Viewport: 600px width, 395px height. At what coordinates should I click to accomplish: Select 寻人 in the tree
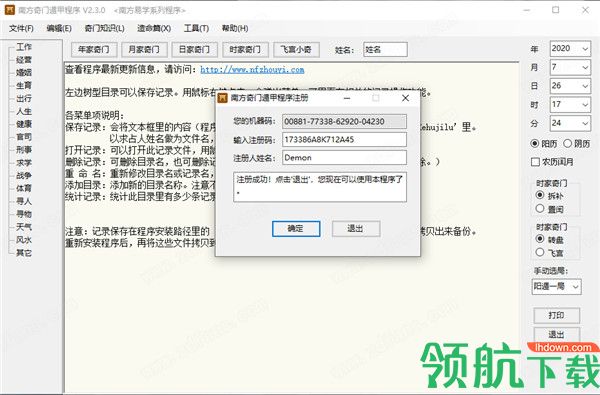[24, 201]
